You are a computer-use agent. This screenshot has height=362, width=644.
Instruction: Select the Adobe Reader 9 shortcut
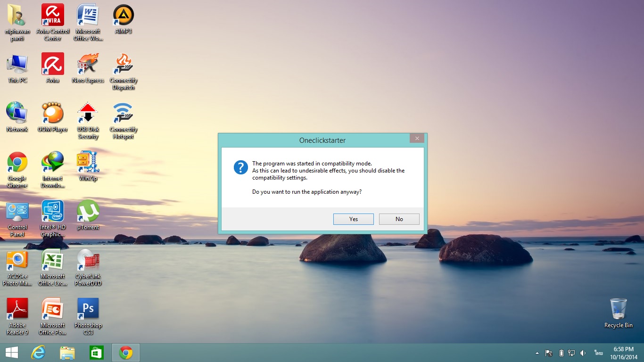point(17,316)
